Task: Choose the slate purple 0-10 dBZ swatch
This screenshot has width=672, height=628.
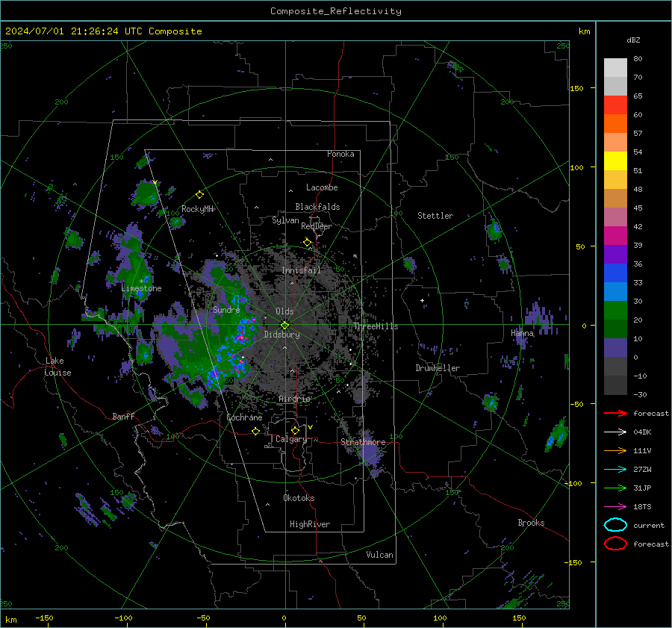Action: click(615, 348)
